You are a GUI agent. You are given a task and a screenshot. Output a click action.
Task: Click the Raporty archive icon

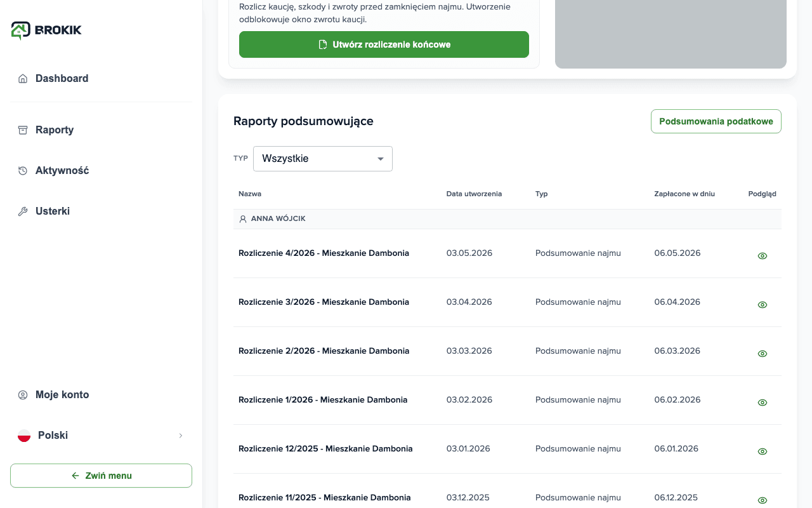23,130
